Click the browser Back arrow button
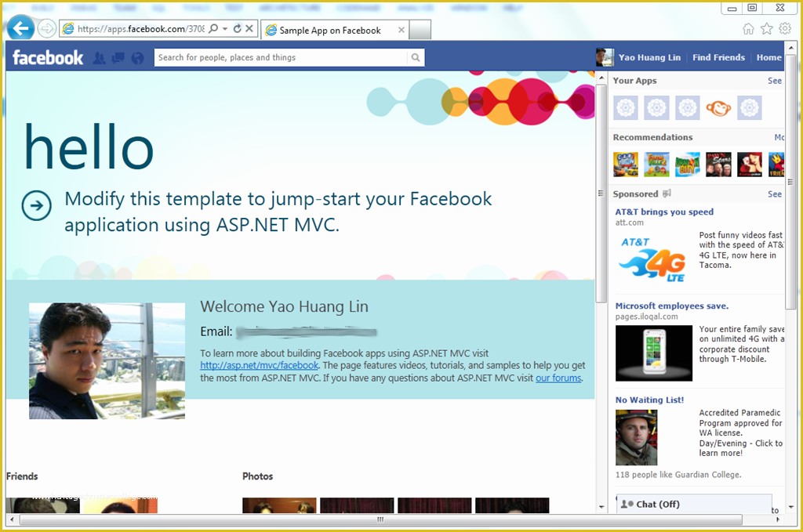Viewport: 803px width, 532px height. coord(20,28)
